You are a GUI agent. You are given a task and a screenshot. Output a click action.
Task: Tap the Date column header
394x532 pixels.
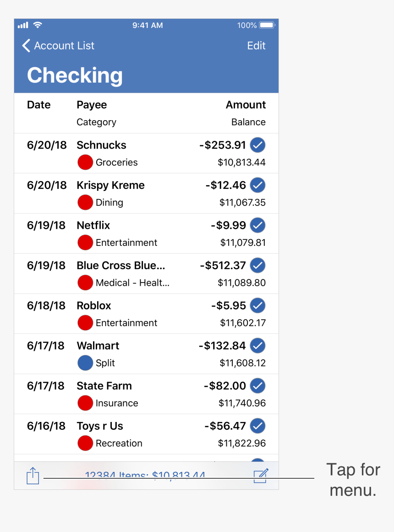[39, 105]
